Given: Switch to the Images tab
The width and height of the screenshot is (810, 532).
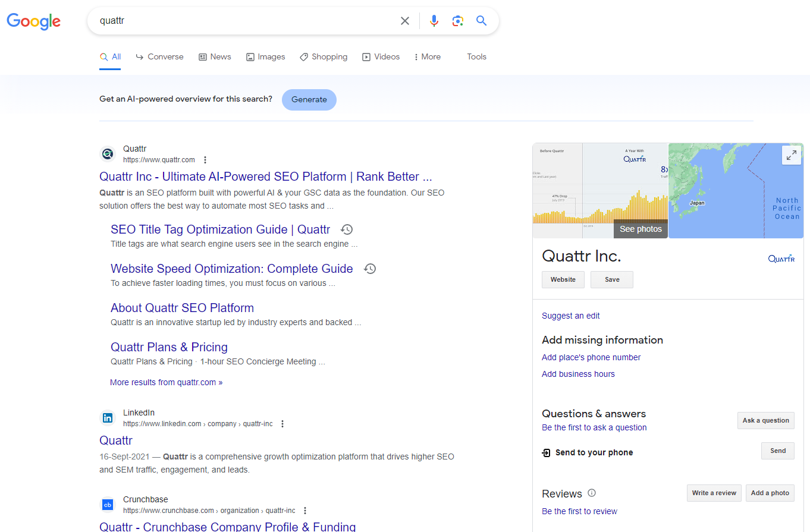Looking at the screenshot, I should coord(266,57).
